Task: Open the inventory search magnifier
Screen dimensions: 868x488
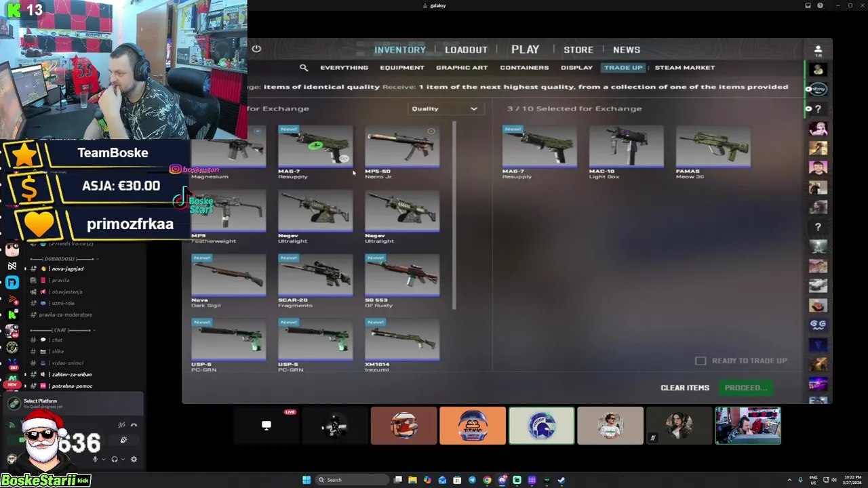Action: click(x=304, y=68)
